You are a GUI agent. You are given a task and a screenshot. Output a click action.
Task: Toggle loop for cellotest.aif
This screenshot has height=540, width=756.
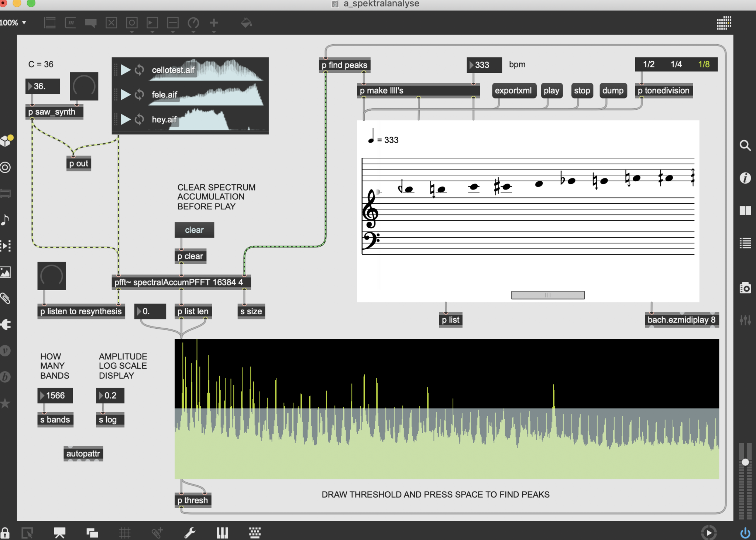[x=139, y=70]
